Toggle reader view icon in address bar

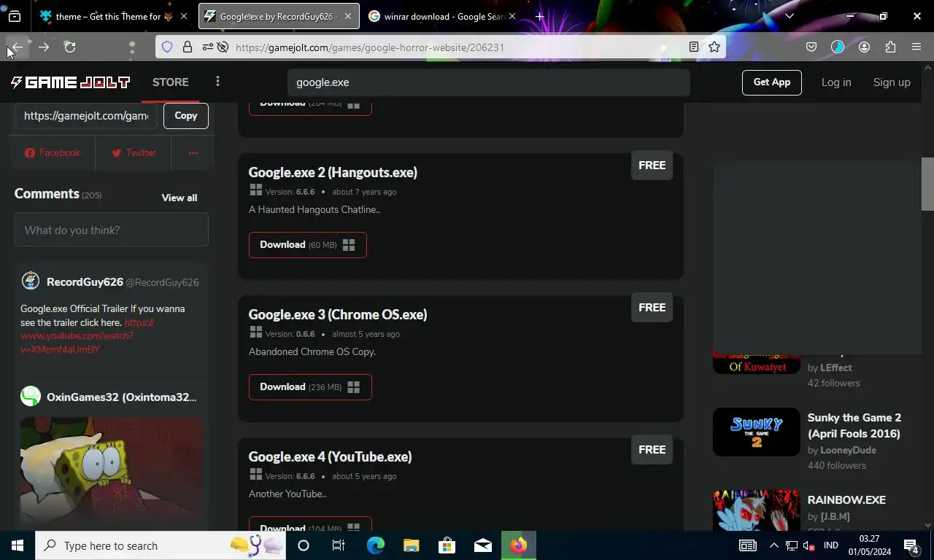pos(694,47)
